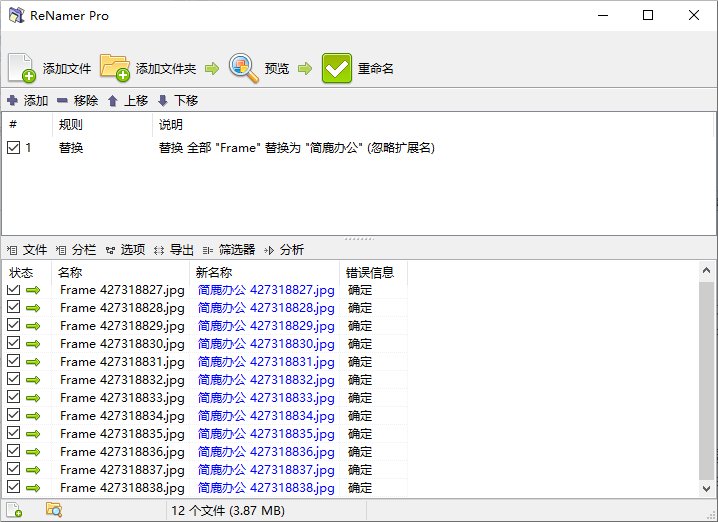Move the rule up with 上移
This screenshot has width=718, height=522.
click(113, 101)
